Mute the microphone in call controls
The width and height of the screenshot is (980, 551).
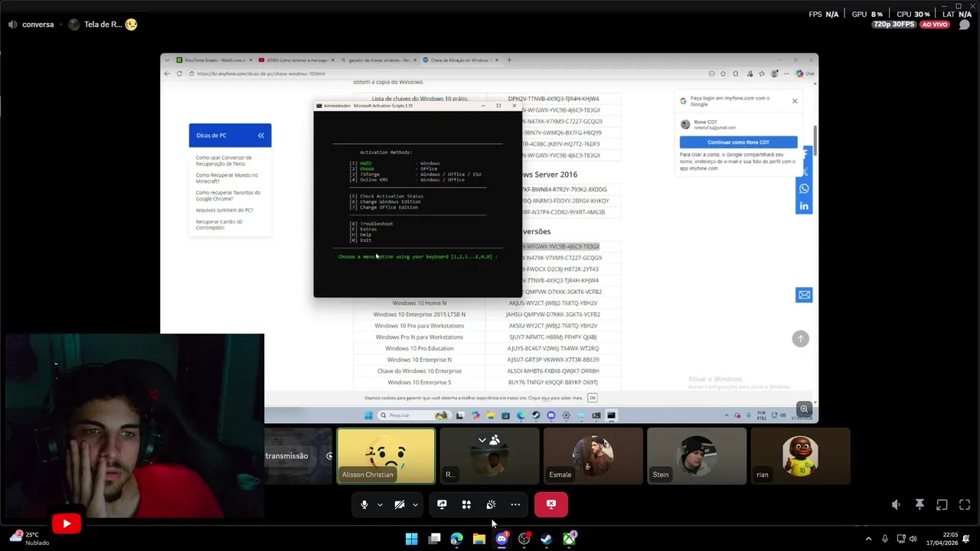(x=364, y=504)
